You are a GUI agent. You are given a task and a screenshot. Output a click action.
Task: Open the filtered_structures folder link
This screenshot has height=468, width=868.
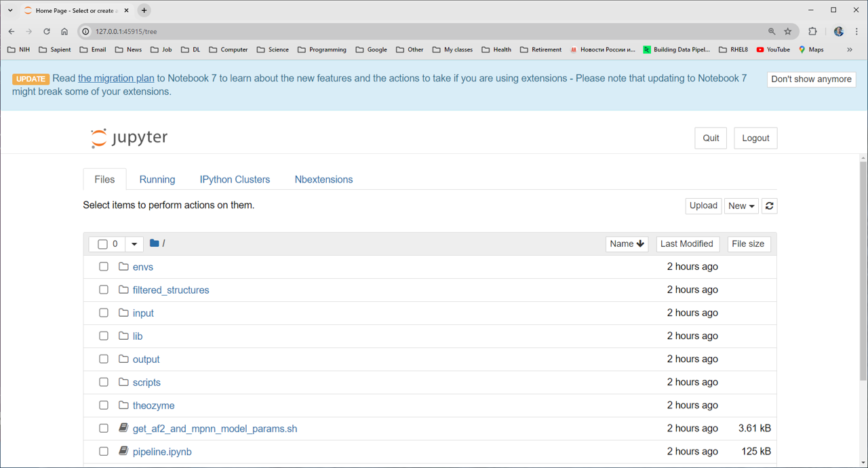171,290
